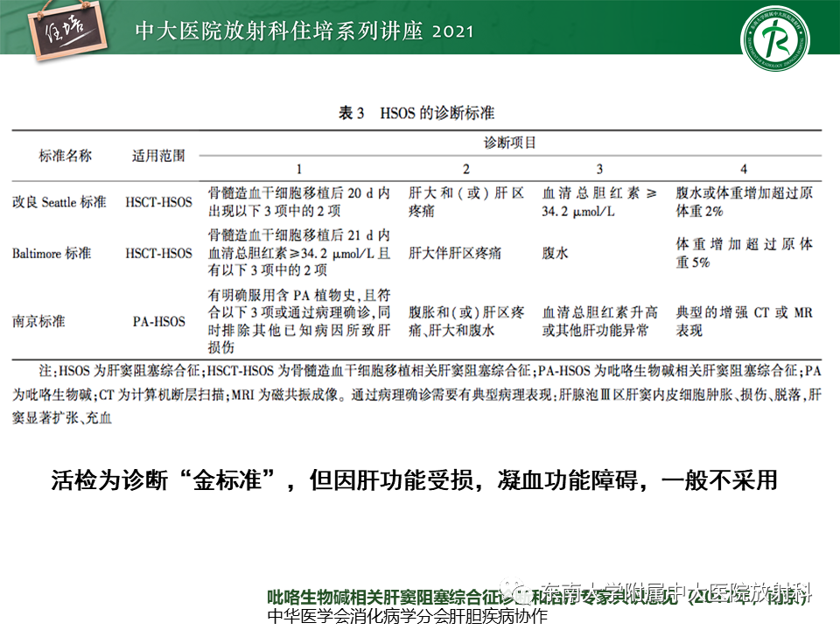840x630 pixels.
Task: Click HSCT-HSOS in the Baltimore row
Action: pyautogui.click(x=158, y=253)
